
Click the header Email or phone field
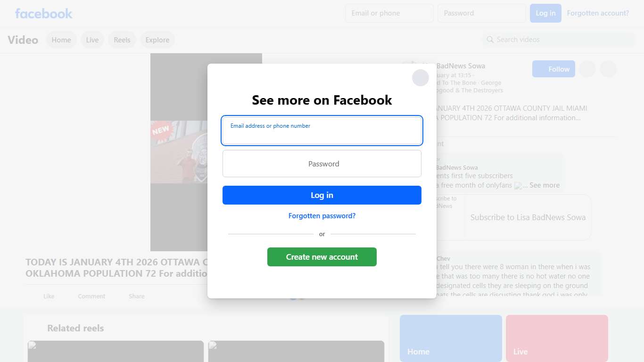[389, 13]
